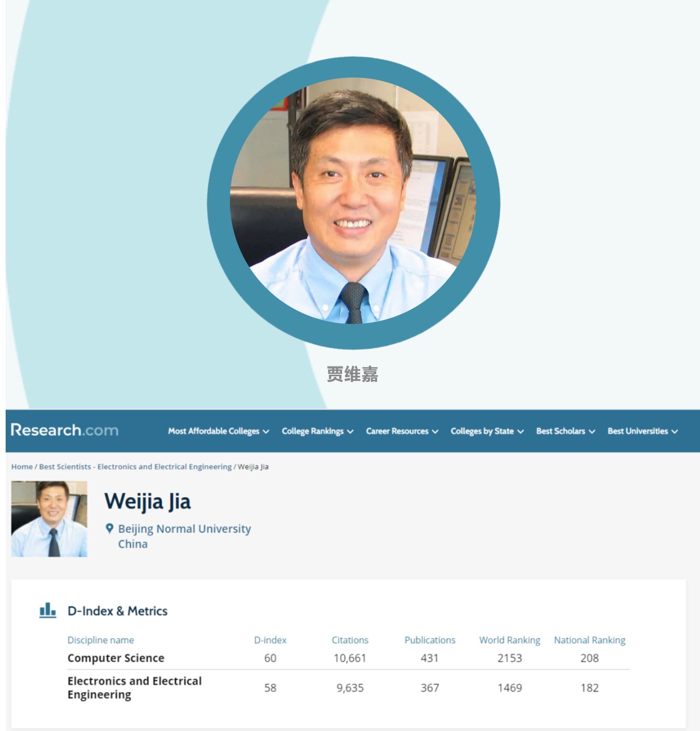The width and height of the screenshot is (700, 731).
Task: Open the College Rankings menu
Action: coord(318,431)
